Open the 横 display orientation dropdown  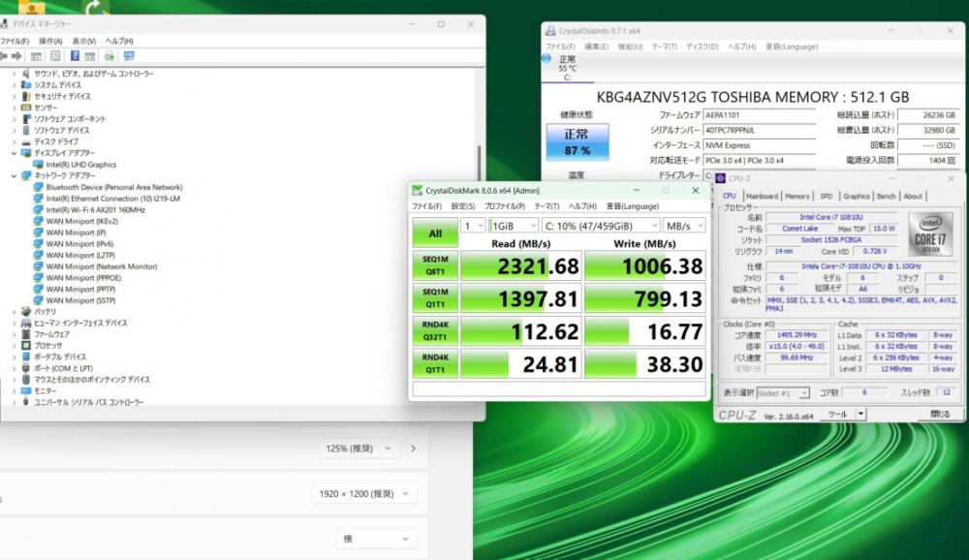376,539
